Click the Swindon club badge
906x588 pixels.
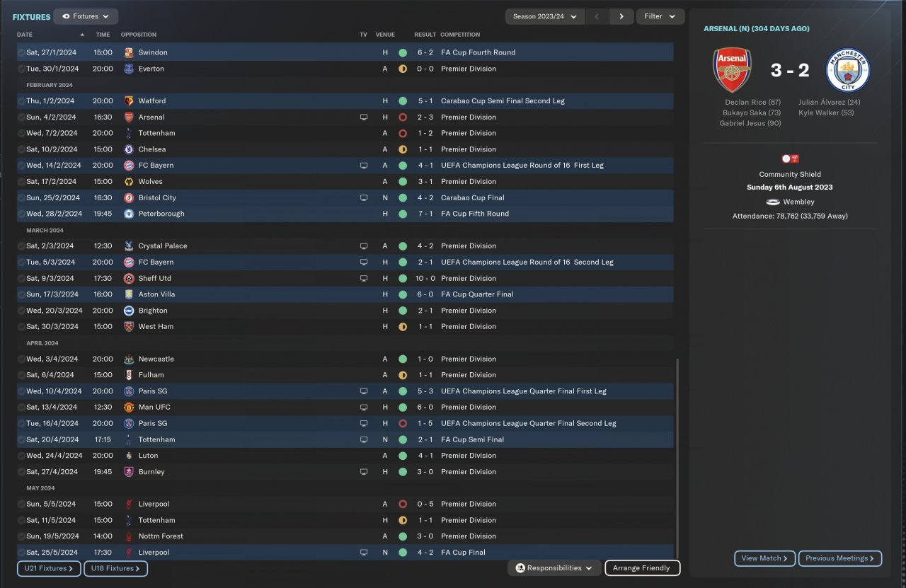pyautogui.click(x=128, y=52)
